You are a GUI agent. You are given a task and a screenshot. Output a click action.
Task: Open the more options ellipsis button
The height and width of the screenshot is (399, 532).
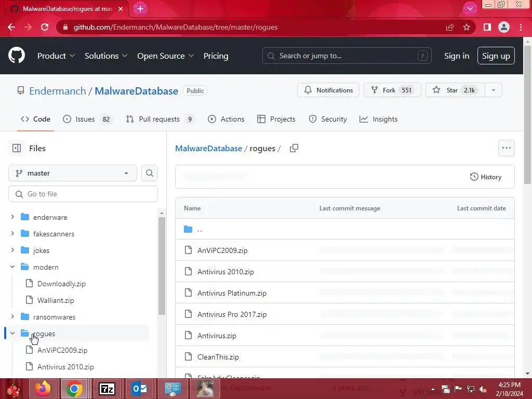(506, 148)
